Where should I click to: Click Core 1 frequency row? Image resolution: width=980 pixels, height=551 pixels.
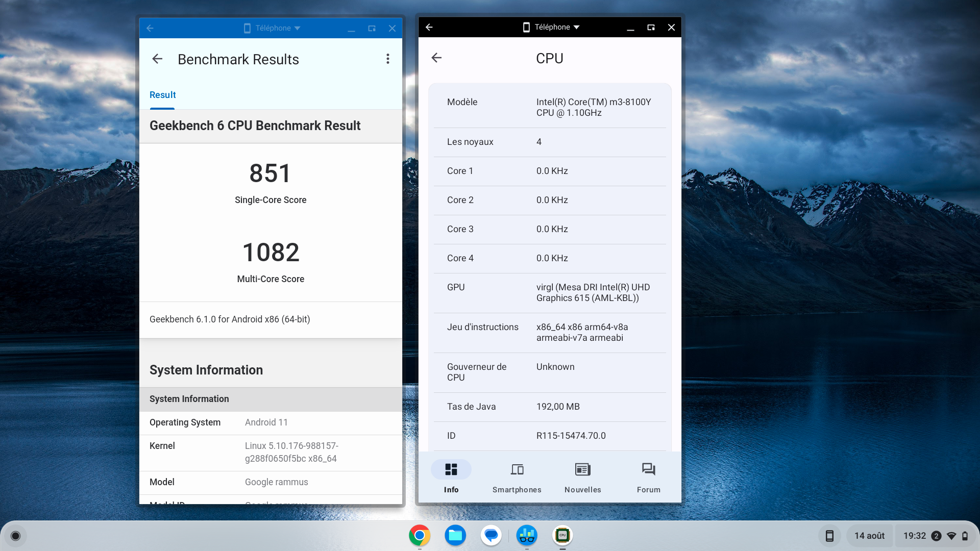coord(550,171)
